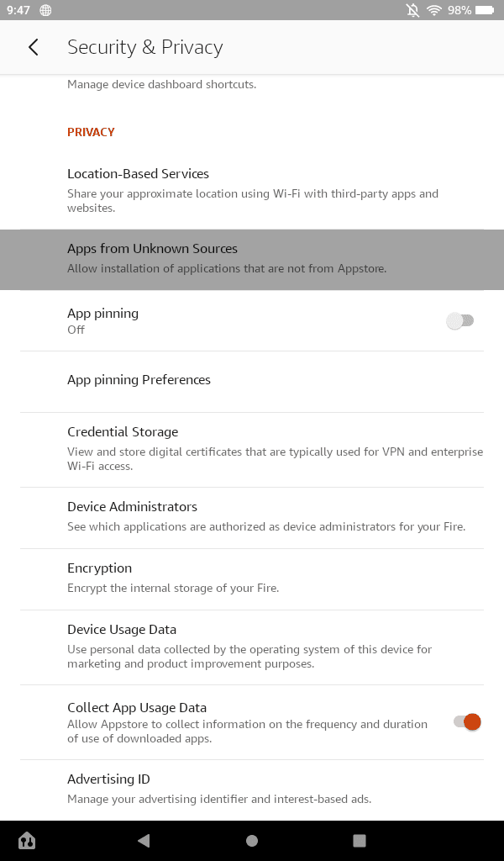The height and width of the screenshot is (861, 504).
Task: Tap the globe icon in the status bar
Action: click(48, 10)
